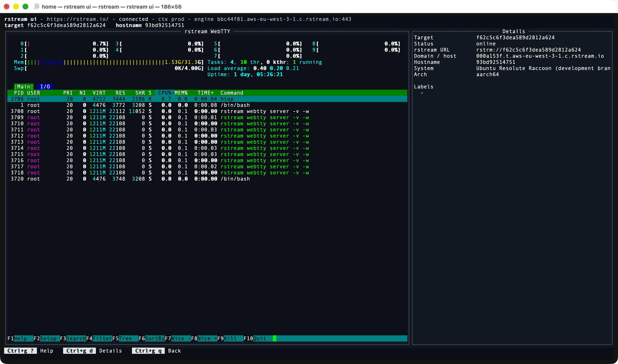Select process 3720 /bin/bash row
The height and width of the screenshot is (364, 618).
tap(123, 179)
